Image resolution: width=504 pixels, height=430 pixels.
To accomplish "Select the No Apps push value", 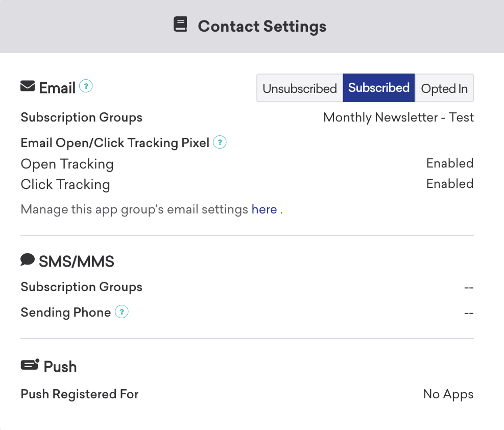I will (x=448, y=394).
